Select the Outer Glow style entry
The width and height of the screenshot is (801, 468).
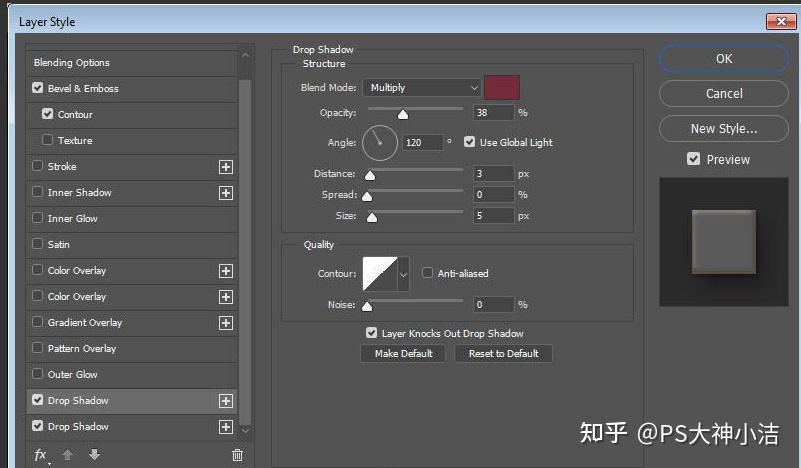(x=73, y=375)
